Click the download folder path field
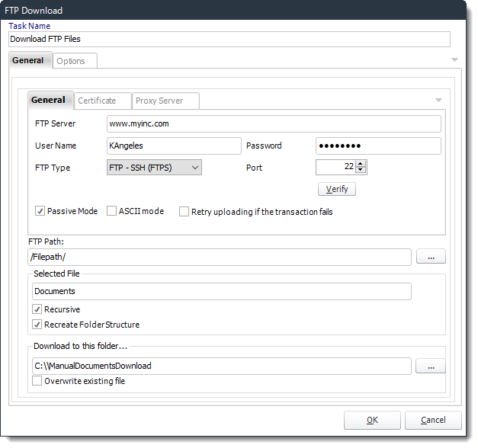 point(222,366)
